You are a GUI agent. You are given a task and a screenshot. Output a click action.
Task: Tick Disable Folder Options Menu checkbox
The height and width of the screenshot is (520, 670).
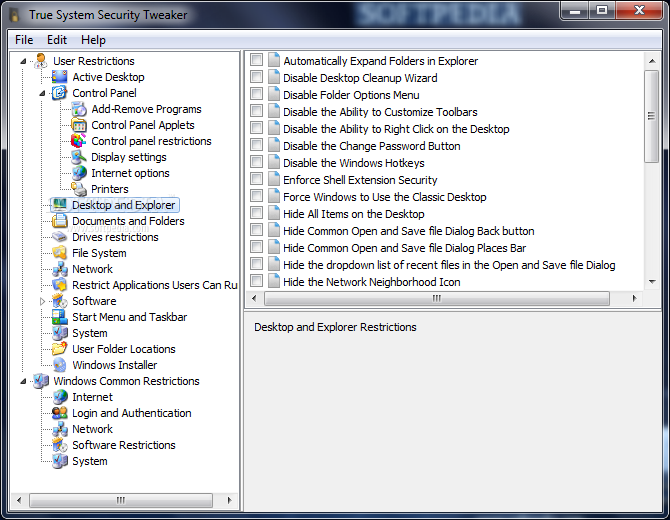[256, 94]
